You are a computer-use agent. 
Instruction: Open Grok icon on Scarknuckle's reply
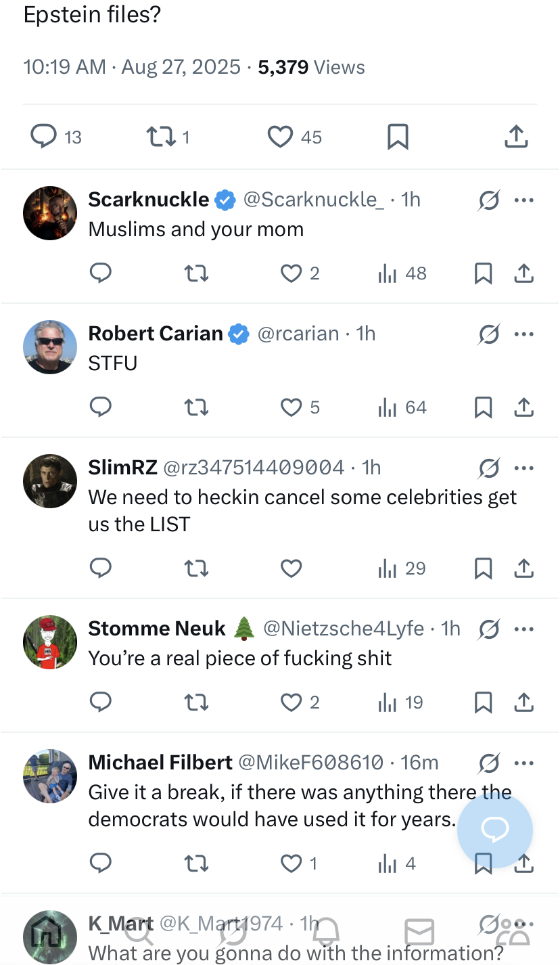pos(489,200)
